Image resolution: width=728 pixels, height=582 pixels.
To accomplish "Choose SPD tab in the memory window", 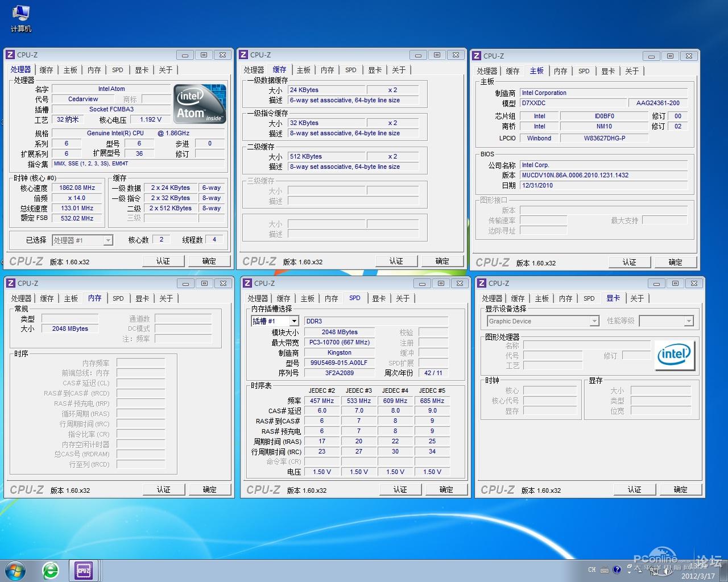I will pyautogui.click(x=118, y=298).
